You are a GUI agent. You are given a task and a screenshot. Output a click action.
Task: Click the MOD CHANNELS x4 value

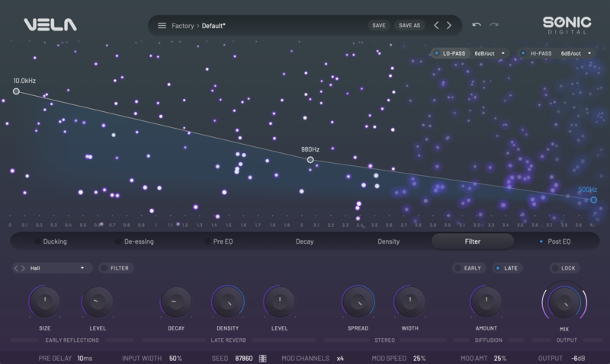tap(340, 358)
